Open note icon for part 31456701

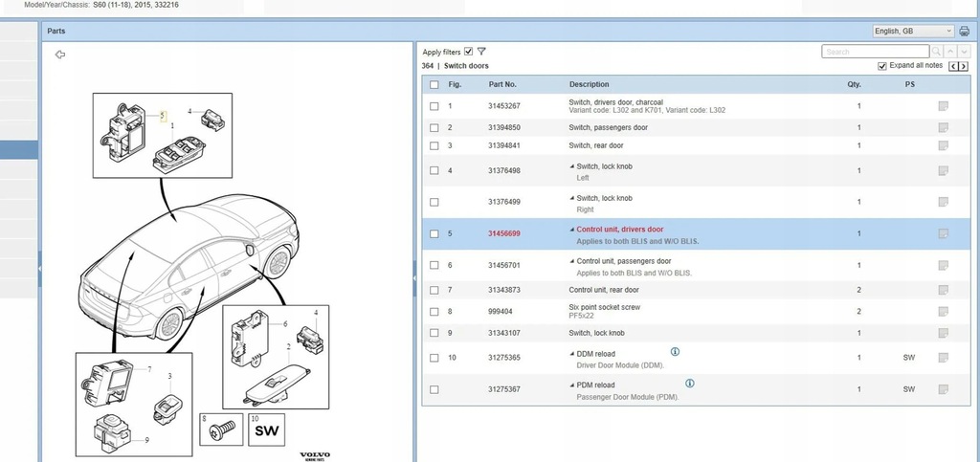pyautogui.click(x=943, y=265)
